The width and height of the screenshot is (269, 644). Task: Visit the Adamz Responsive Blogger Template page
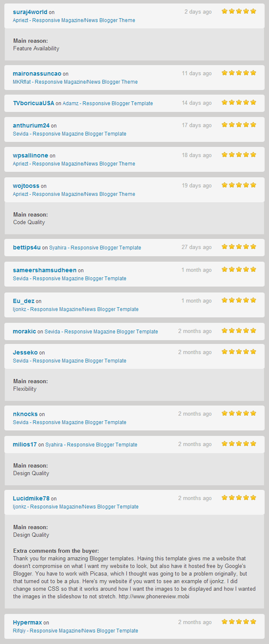[x=107, y=103]
